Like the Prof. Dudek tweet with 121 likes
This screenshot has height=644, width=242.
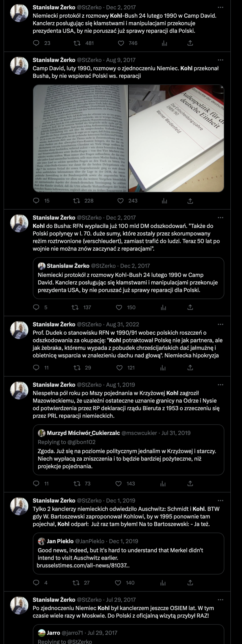pyautogui.click(x=119, y=368)
